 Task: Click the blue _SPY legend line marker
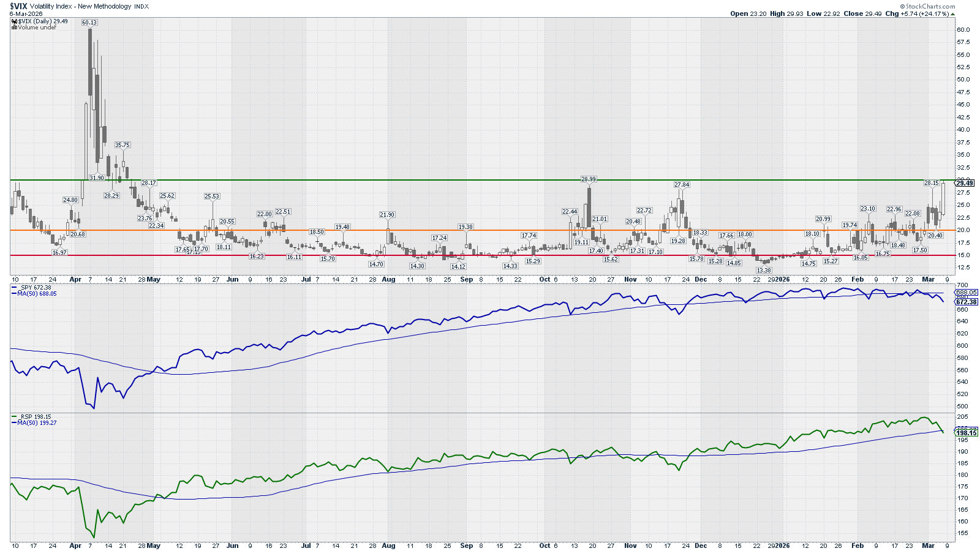pyautogui.click(x=15, y=288)
